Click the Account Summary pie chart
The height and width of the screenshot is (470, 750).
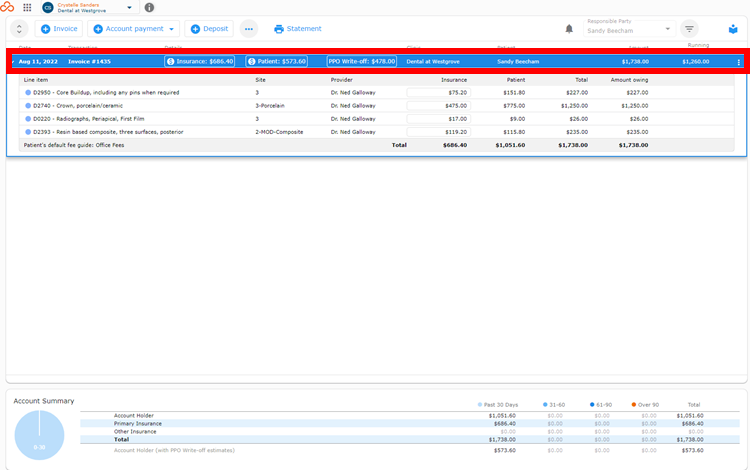39,435
